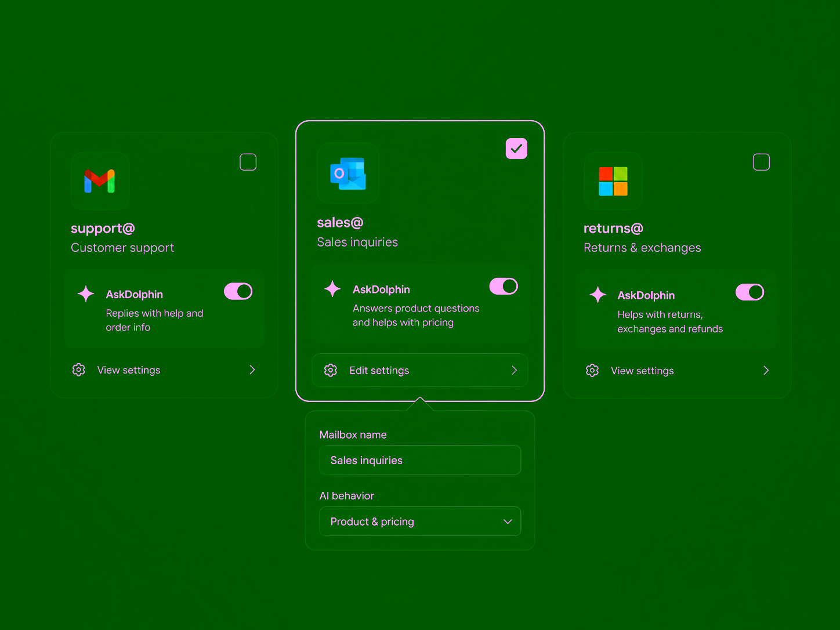This screenshot has height=630, width=840.
Task: Click the AskDolphin label on sales@ card
Action: pos(381,289)
